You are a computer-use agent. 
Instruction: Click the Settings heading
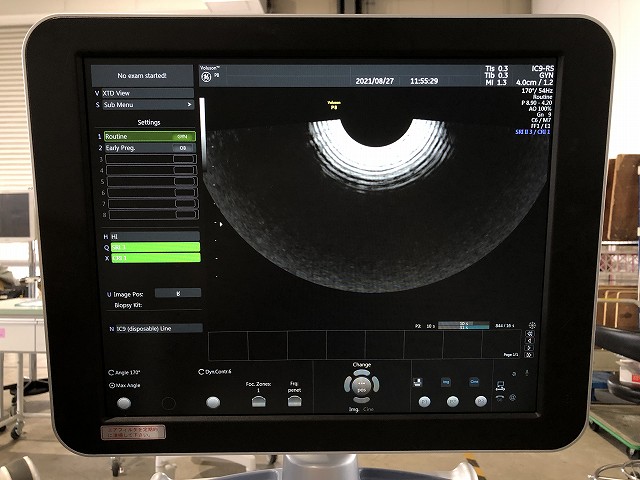tap(149, 122)
